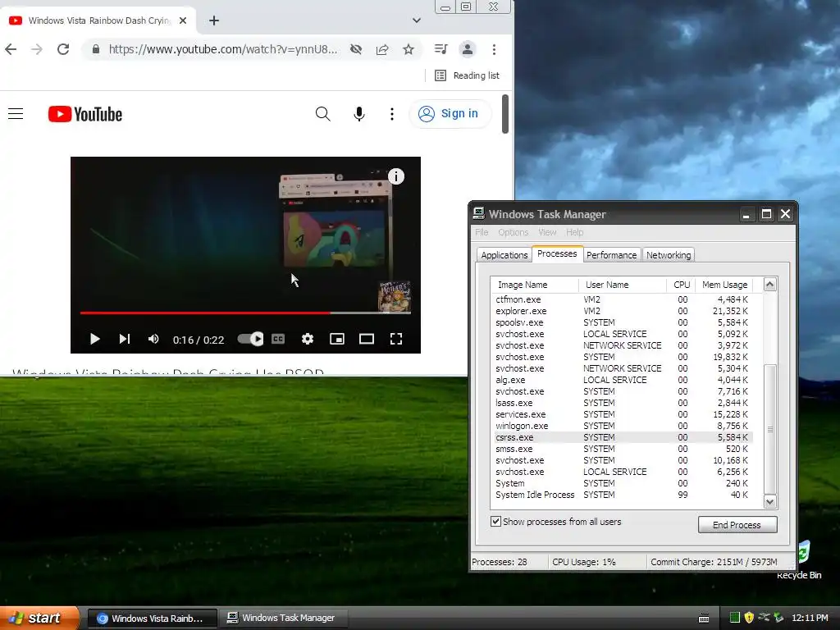Screen dimensions: 840x630
Task: Click the security shield tray icon
Action: click(749, 618)
